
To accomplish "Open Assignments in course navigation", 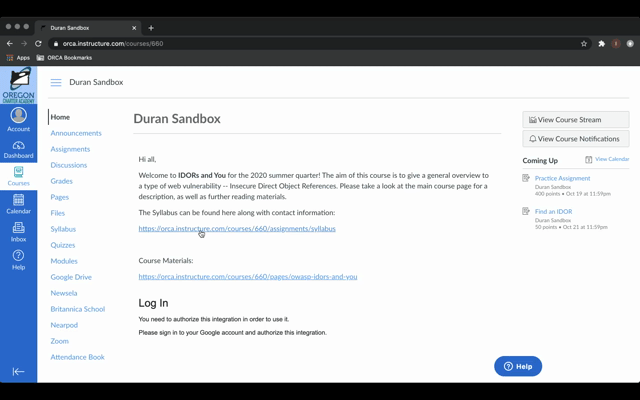I will pos(70,149).
